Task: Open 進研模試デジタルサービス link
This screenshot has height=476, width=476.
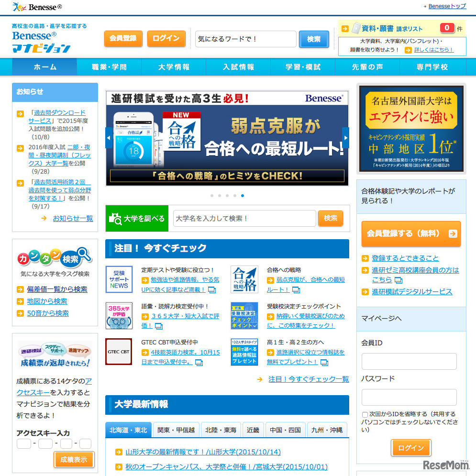Action: tap(412, 291)
